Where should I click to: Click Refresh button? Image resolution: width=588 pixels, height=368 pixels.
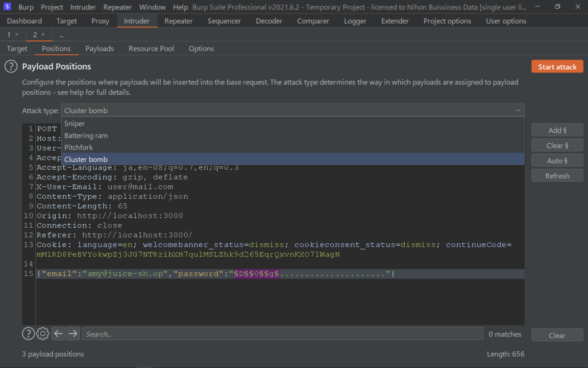tap(558, 176)
